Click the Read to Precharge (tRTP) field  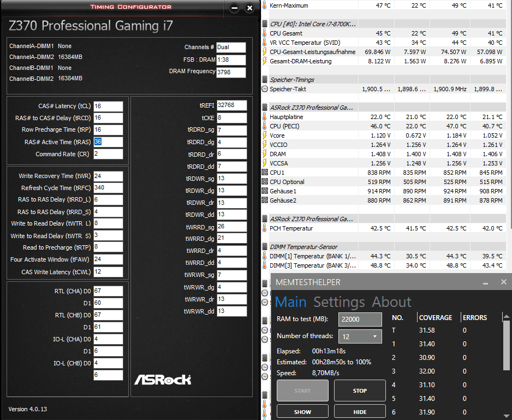(x=108, y=247)
